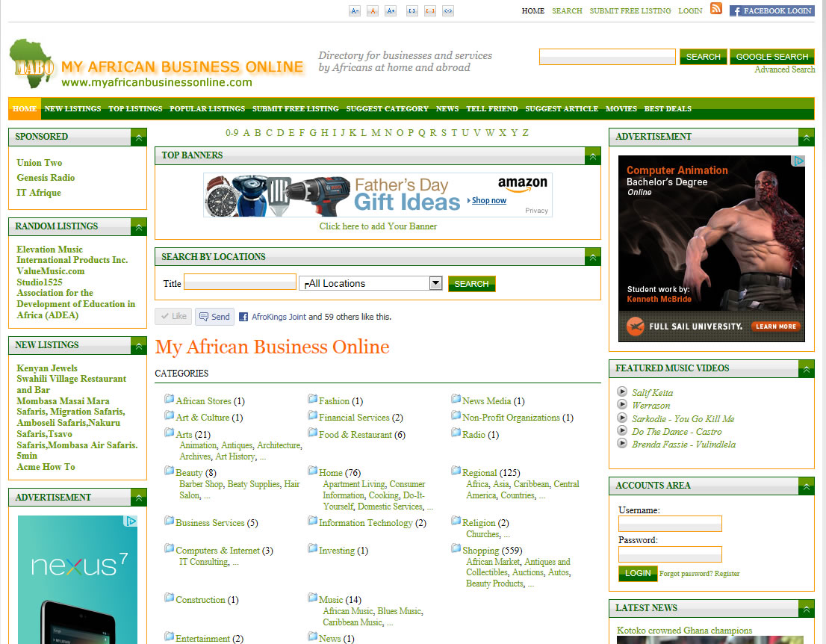Click AdChoices icon on Computer Animation ad

click(x=798, y=161)
